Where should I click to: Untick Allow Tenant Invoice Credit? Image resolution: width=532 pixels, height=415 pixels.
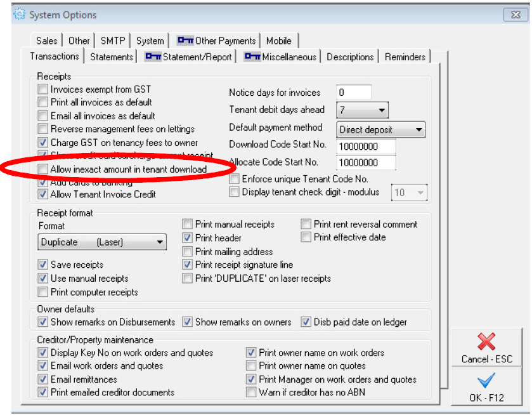(x=42, y=194)
